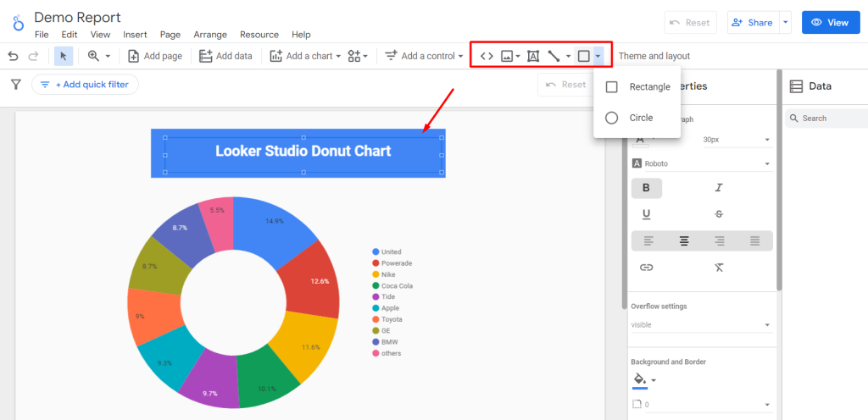This screenshot has width=868, height=420.
Task: Justify the text alignment
Action: tap(755, 241)
